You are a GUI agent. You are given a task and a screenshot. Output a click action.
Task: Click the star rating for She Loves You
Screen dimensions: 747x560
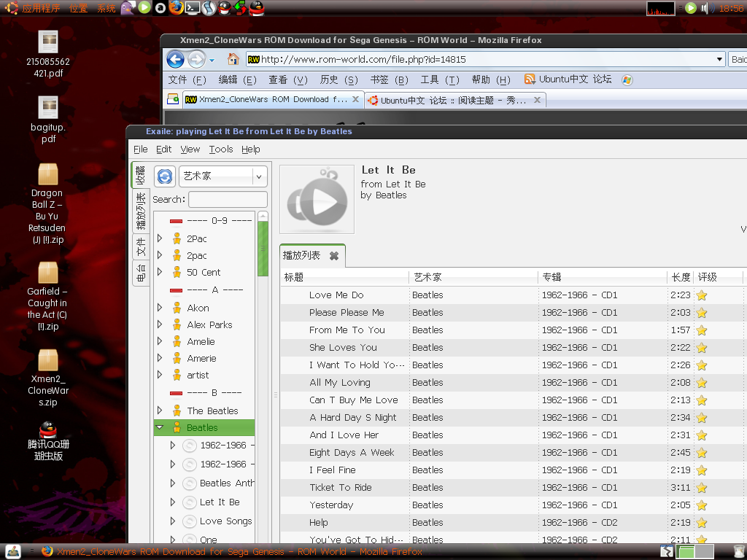pyautogui.click(x=702, y=348)
